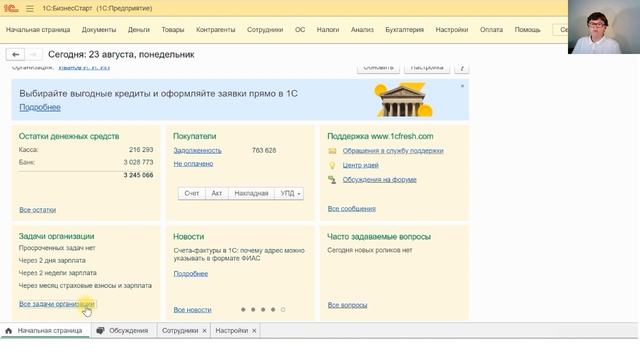The width and height of the screenshot is (640, 360).
Task: Click the Касса balance 216 293
Action: click(141, 150)
